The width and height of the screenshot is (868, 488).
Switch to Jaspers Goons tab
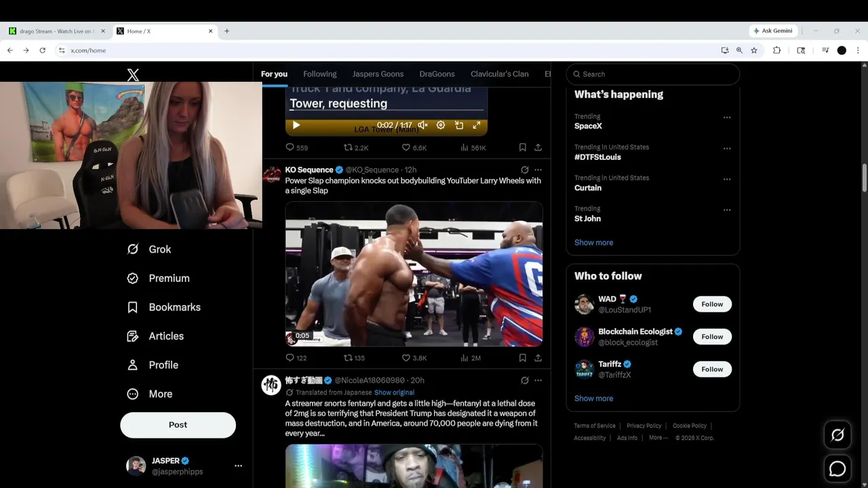(378, 74)
